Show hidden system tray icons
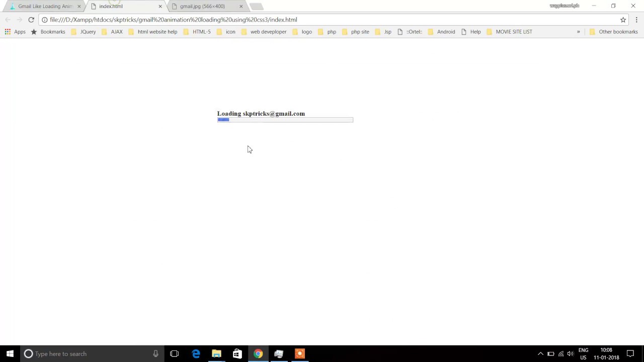This screenshot has width=644, height=362. click(x=541, y=353)
